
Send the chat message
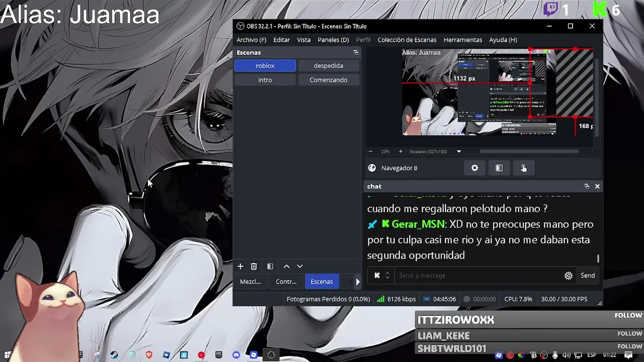(588, 276)
